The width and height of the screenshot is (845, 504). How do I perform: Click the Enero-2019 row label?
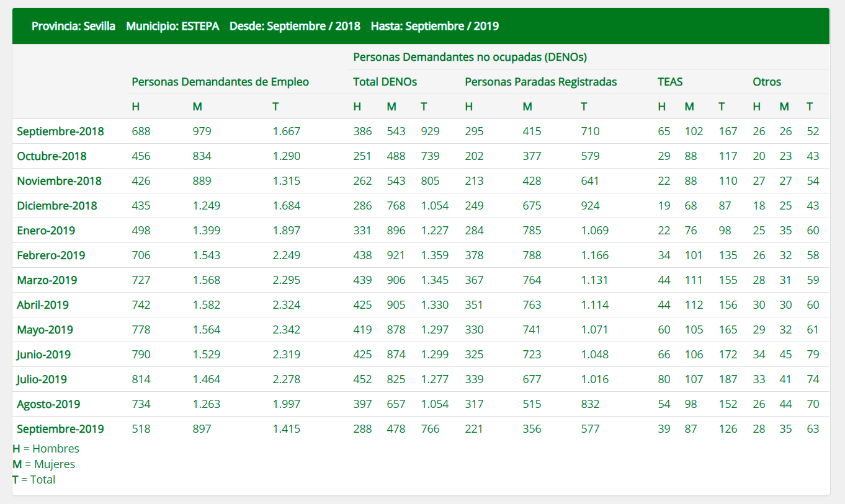(x=46, y=231)
